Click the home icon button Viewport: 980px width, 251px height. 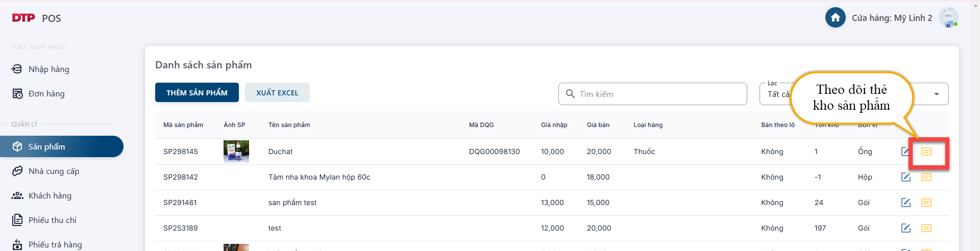835,18
